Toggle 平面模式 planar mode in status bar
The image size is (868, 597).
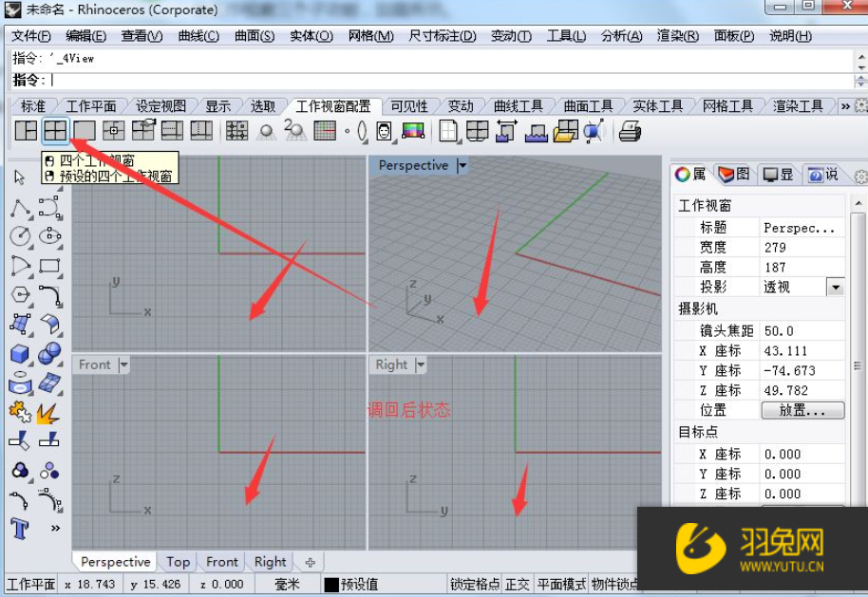tap(561, 585)
